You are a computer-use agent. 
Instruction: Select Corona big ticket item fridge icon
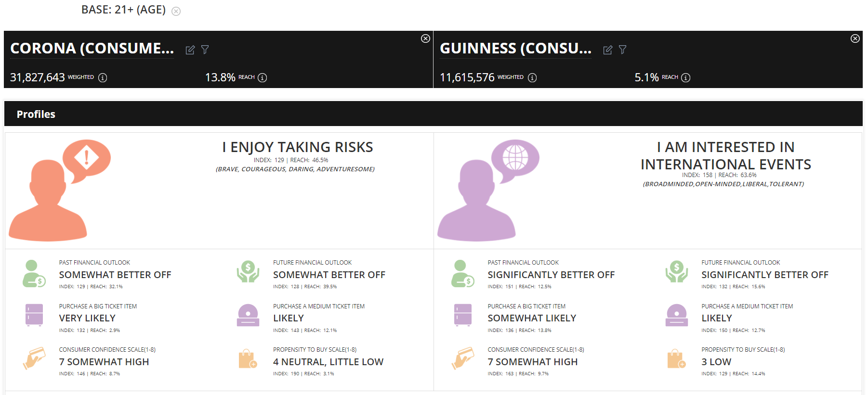34,315
